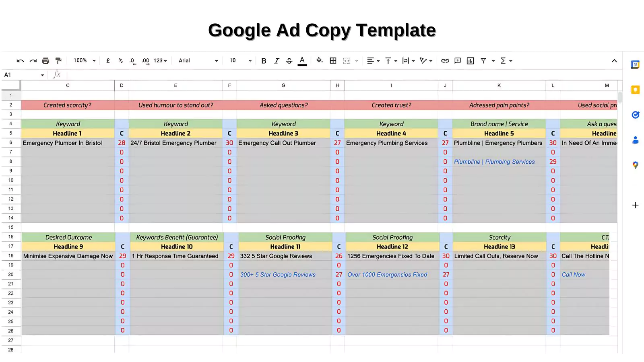Click the 'Created scarcity?' cell
Screen dimensions: 644x362
67,105
